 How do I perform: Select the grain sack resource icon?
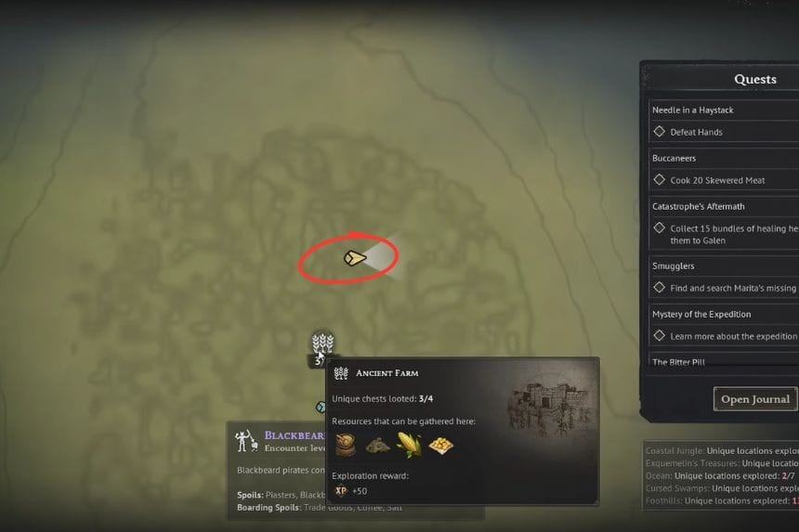tap(346, 445)
